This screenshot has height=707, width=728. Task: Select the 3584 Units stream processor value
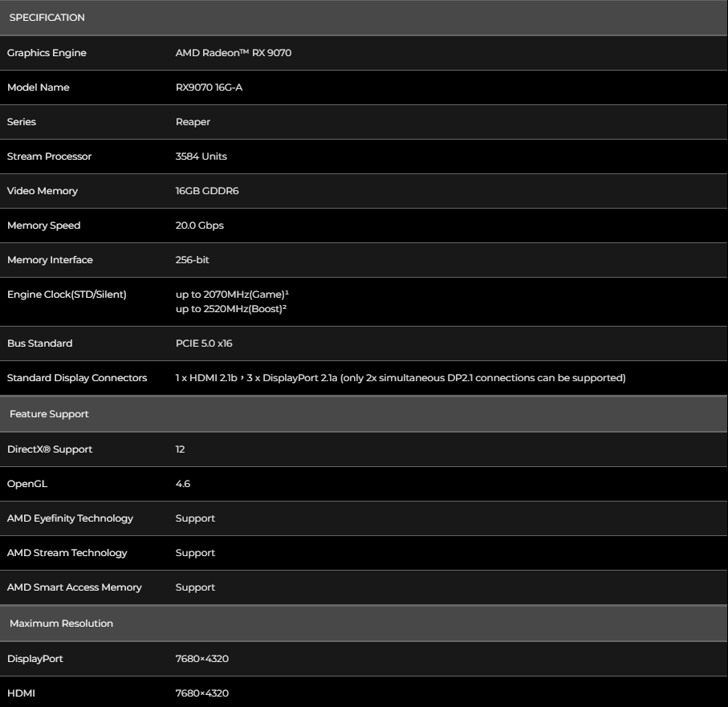click(x=201, y=156)
